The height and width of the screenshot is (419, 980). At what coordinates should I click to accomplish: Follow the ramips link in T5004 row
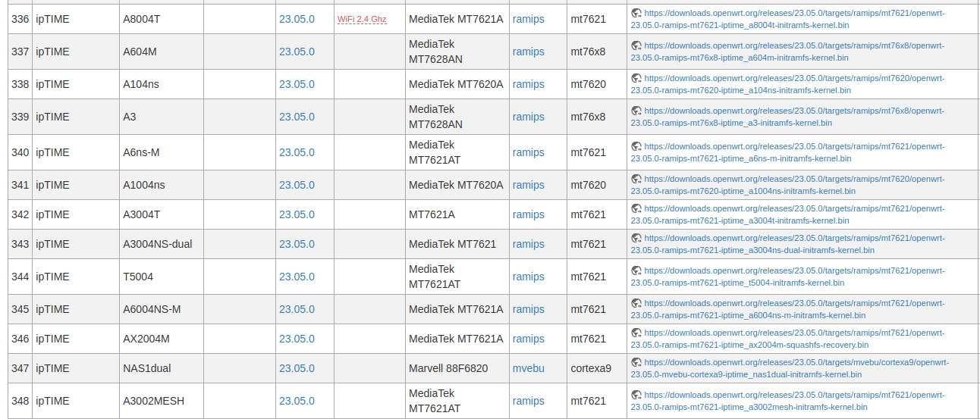(529, 277)
